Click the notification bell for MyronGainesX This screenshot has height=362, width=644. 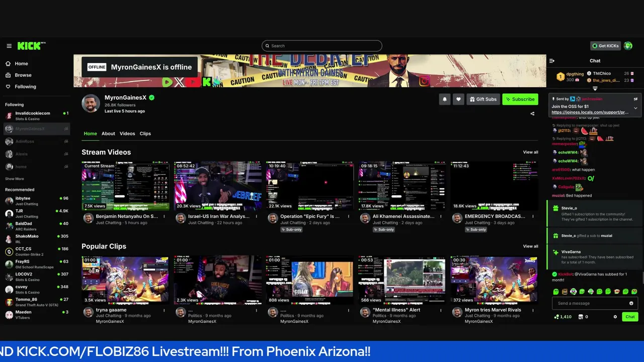pos(445,100)
